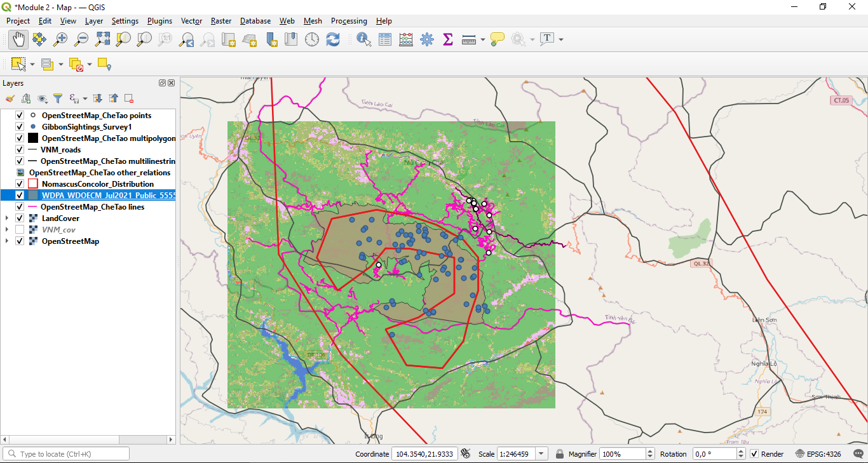Open the Field Calculator abacus icon
The image size is (868, 463).
[x=406, y=39]
